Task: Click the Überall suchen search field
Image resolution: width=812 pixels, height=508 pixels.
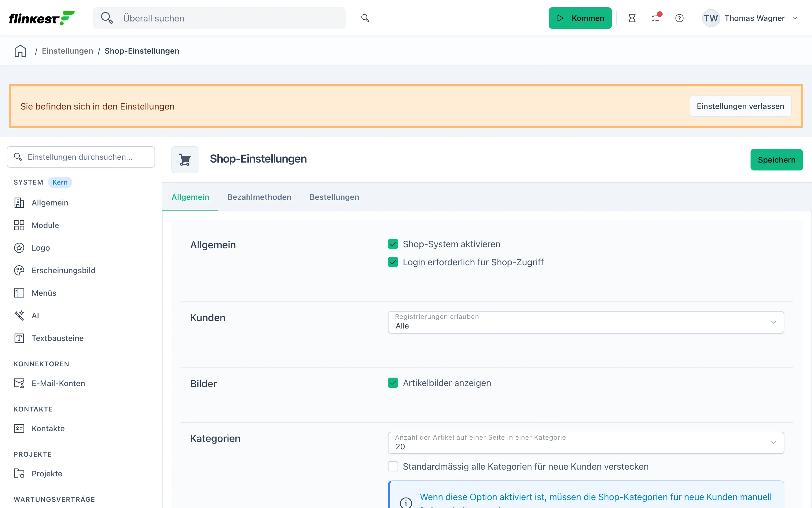Action: tap(219, 18)
